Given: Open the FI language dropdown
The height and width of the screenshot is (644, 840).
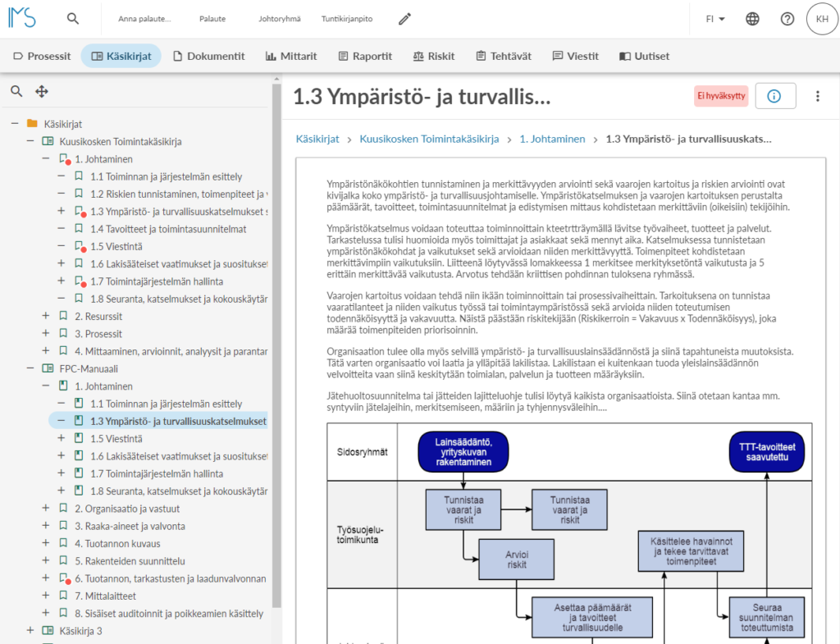Looking at the screenshot, I should 715,20.
